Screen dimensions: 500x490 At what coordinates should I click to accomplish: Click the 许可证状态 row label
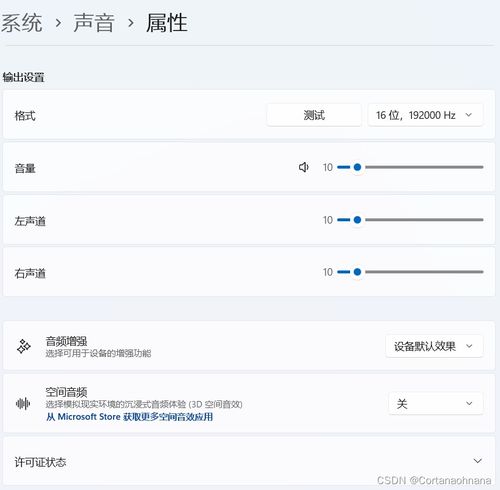pos(40,462)
